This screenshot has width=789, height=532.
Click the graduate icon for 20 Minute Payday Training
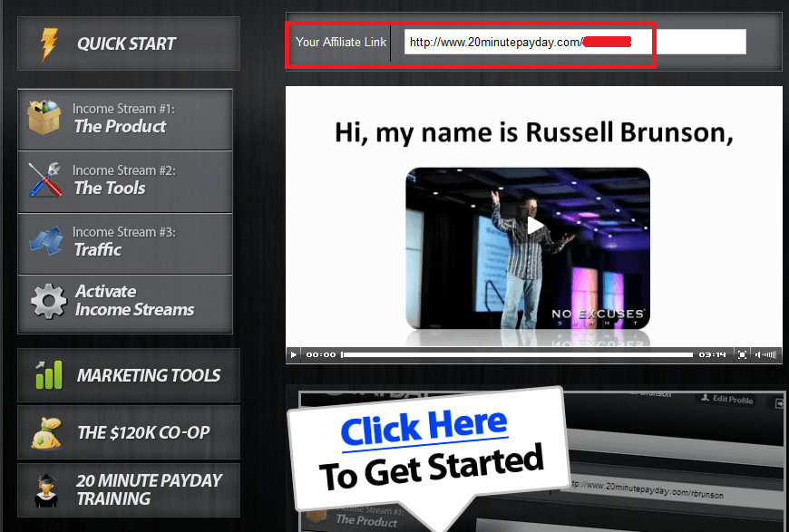[46, 490]
